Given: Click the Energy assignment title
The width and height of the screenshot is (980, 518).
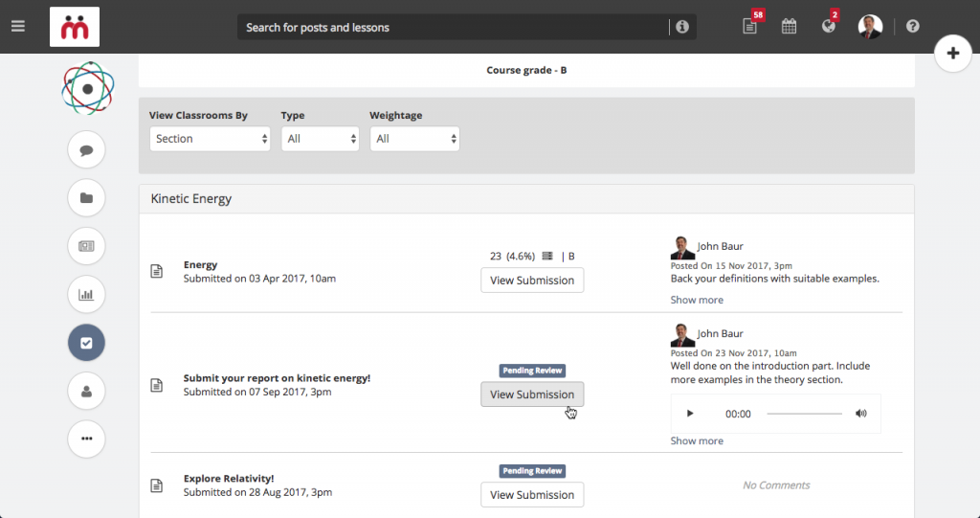Looking at the screenshot, I should 201,264.
